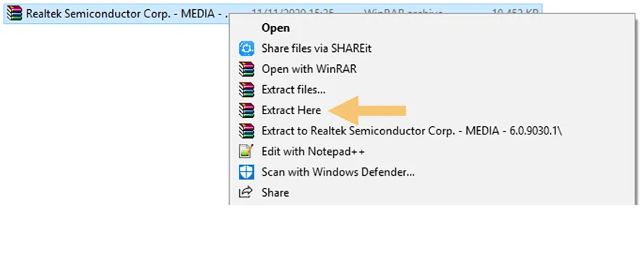The width and height of the screenshot is (644, 279).
Task: Choose the bold Open entry
Action: (x=275, y=28)
